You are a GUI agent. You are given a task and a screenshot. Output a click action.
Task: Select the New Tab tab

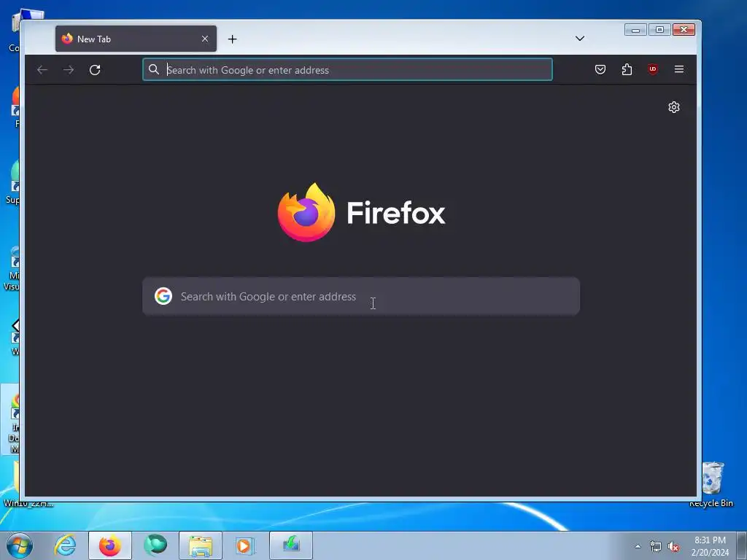coord(136,39)
